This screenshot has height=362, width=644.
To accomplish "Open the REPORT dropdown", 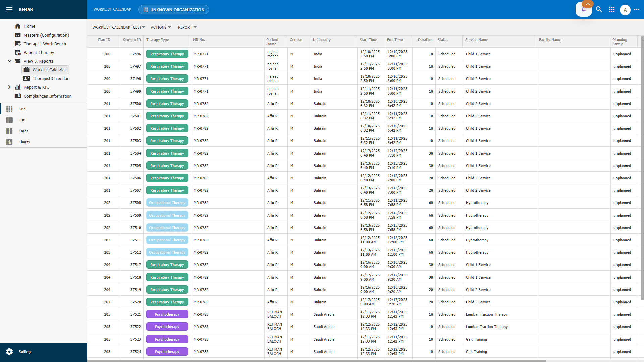I will 187,27.
